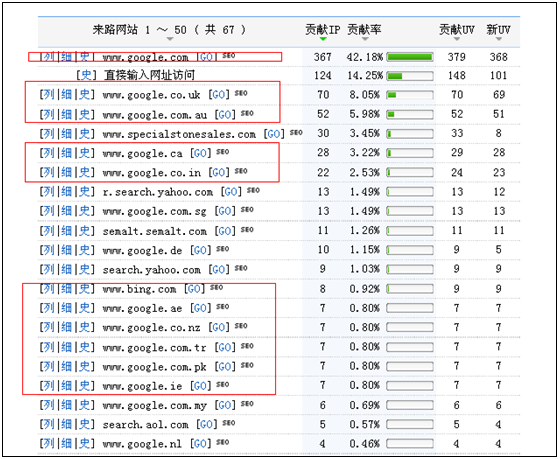Click the SEO icon for r.search.yahoo.com

[x=253, y=190]
